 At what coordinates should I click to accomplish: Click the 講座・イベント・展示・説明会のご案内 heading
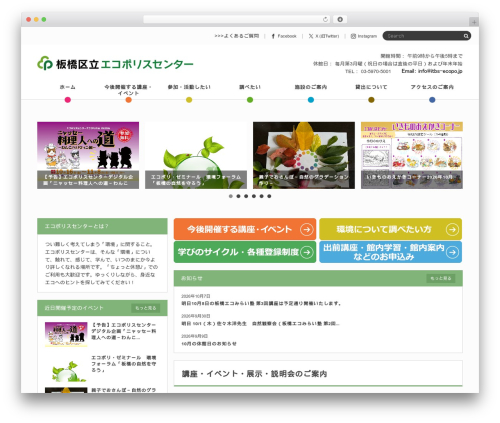click(x=254, y=374)
